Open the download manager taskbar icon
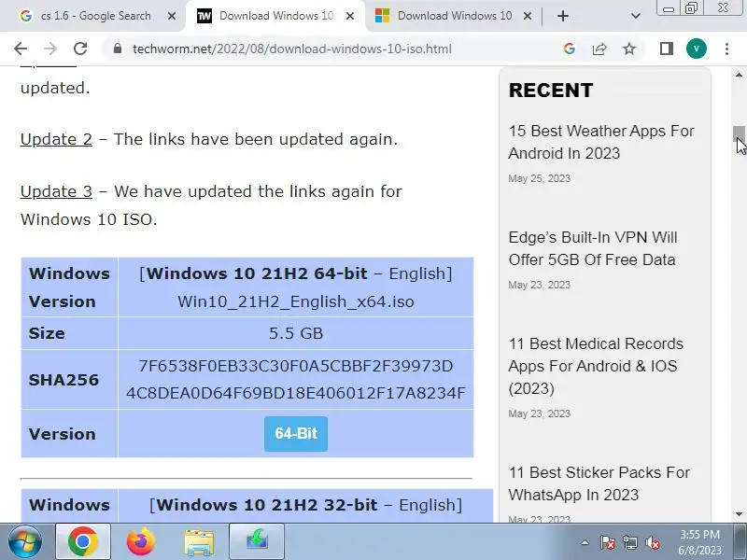 point(257,541)
